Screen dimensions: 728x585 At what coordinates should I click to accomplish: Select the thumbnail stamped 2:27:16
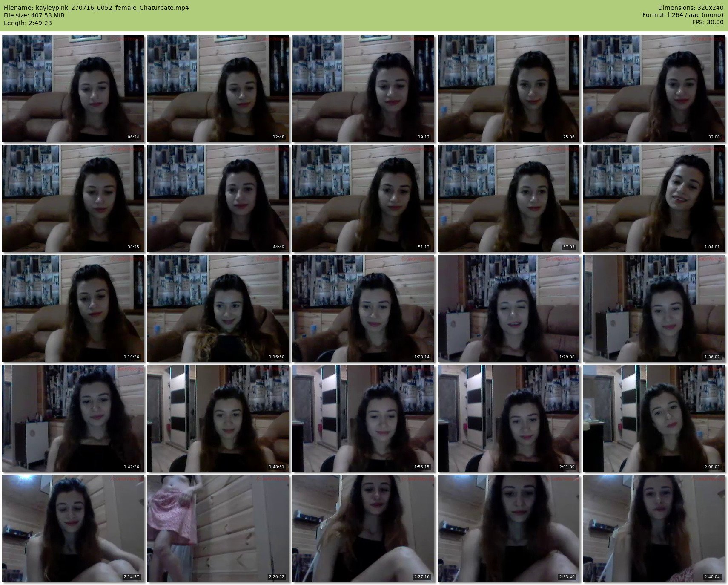pyautogui.click(x=364, y=528)
